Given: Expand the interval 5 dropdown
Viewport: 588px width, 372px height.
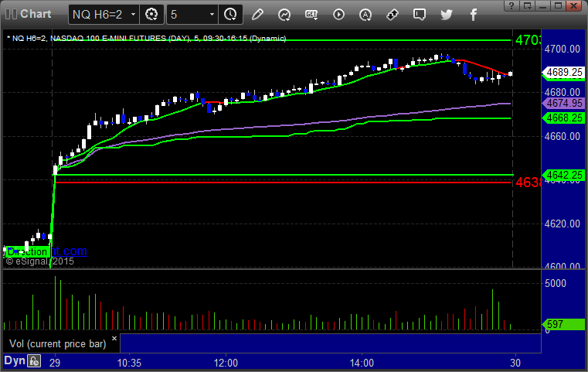Looking at the screenshot, I should (x=212, y=15).
